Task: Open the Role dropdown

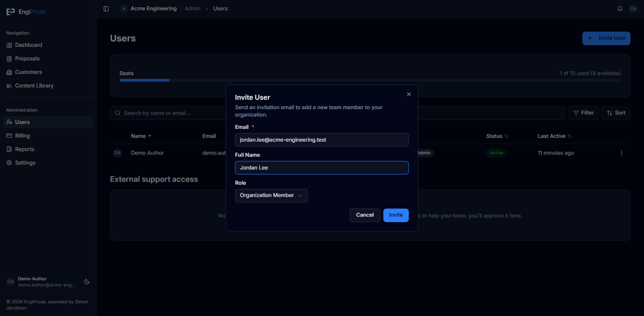Action: (x=271, y=195)
